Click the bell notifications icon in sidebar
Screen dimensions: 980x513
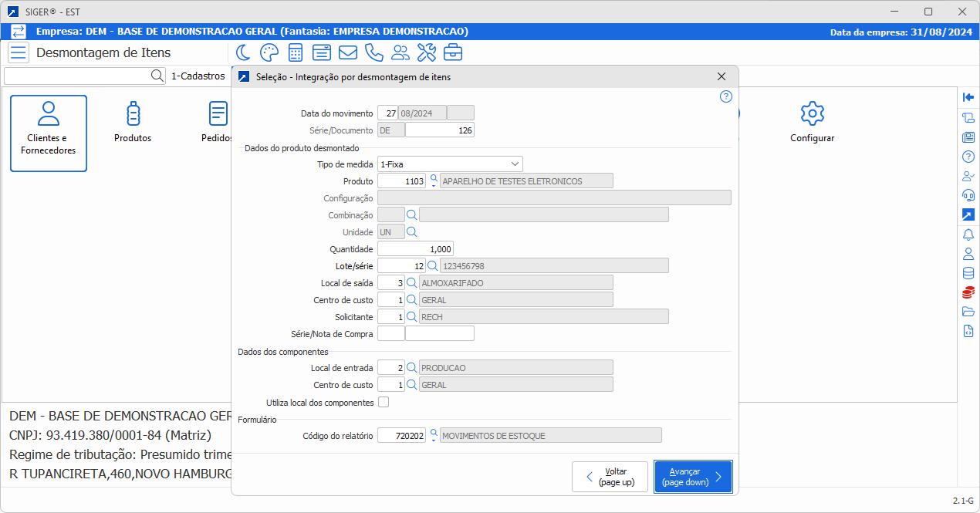968,235
